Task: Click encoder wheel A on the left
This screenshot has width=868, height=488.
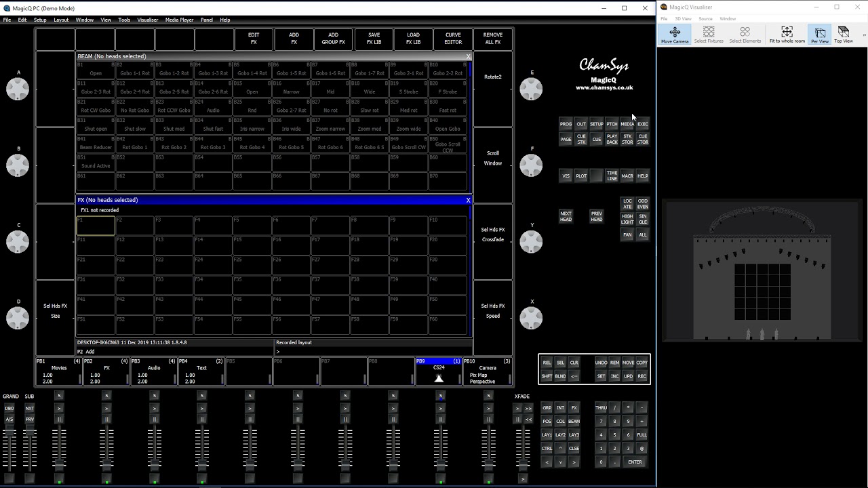Action: click(18, 89)
